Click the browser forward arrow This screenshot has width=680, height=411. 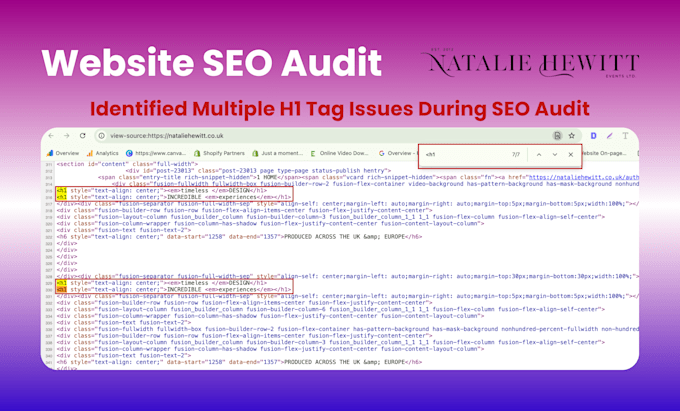pos(66,136)
